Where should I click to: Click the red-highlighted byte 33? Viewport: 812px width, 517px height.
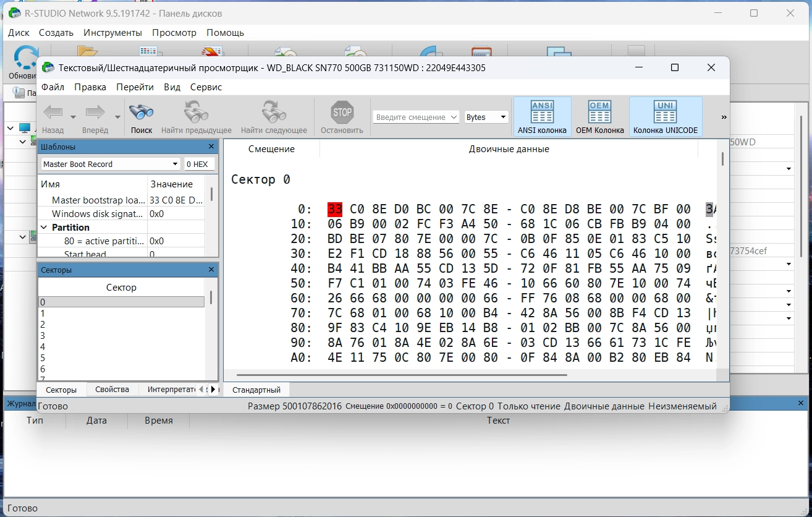pos(335,209)
